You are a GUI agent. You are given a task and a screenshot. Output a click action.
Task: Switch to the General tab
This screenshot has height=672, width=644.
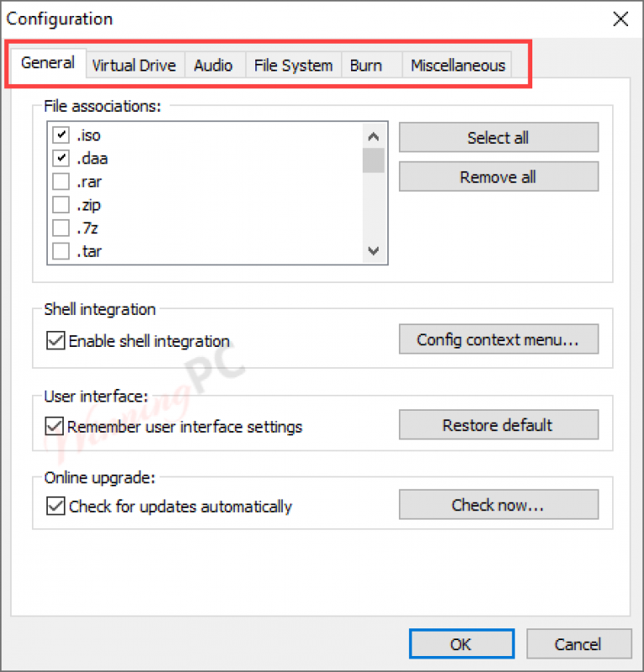click(x=48, y=64)
